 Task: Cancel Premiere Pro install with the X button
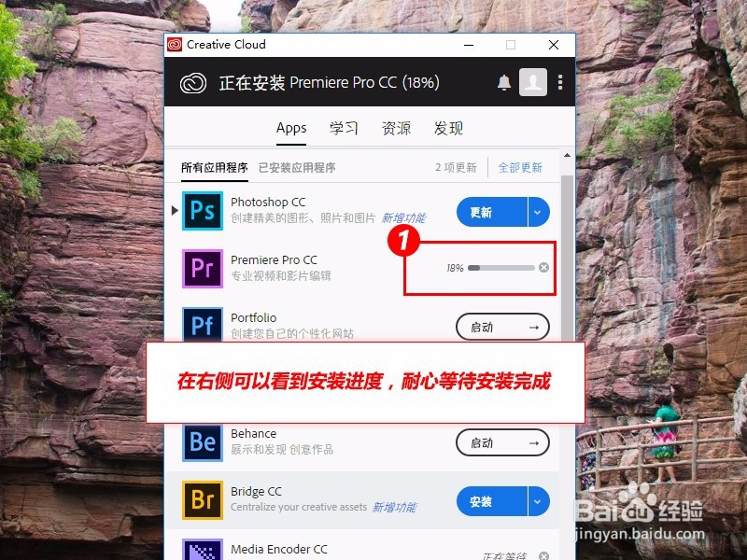pos(543,267)
